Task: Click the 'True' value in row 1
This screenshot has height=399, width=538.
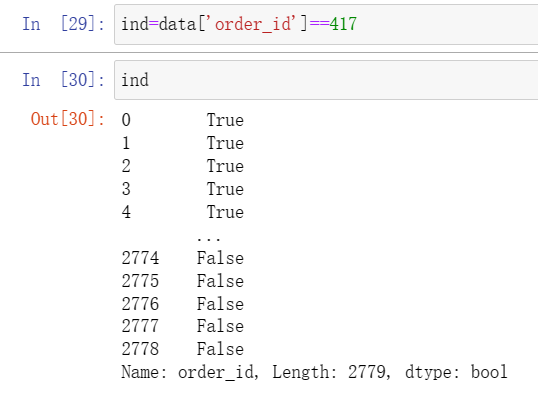Action: [225, 143]
